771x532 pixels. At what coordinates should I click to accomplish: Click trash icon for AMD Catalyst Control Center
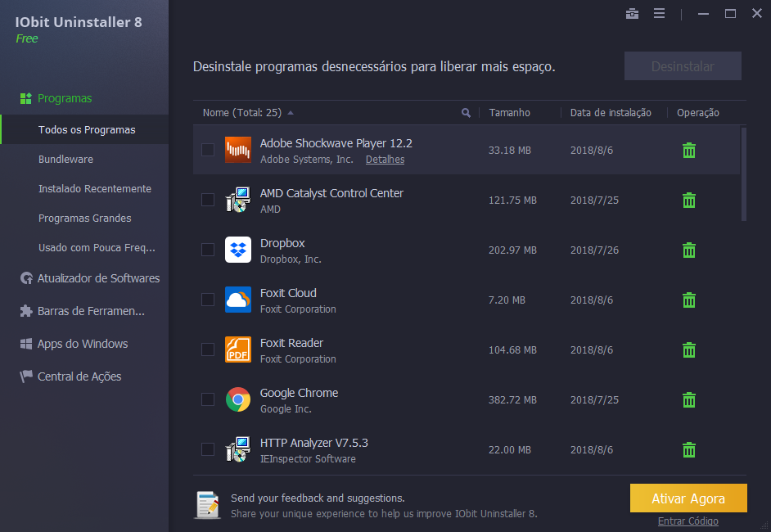(689, 201)
